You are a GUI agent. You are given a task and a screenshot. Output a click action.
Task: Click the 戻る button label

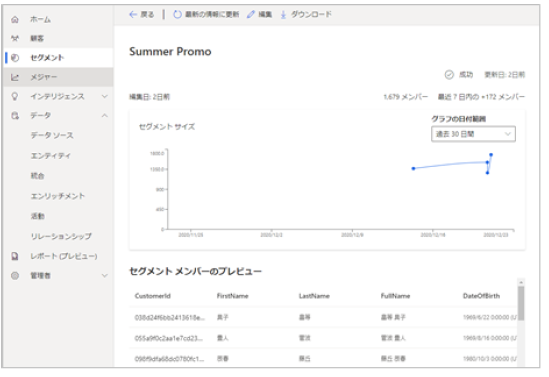point(147,14)
